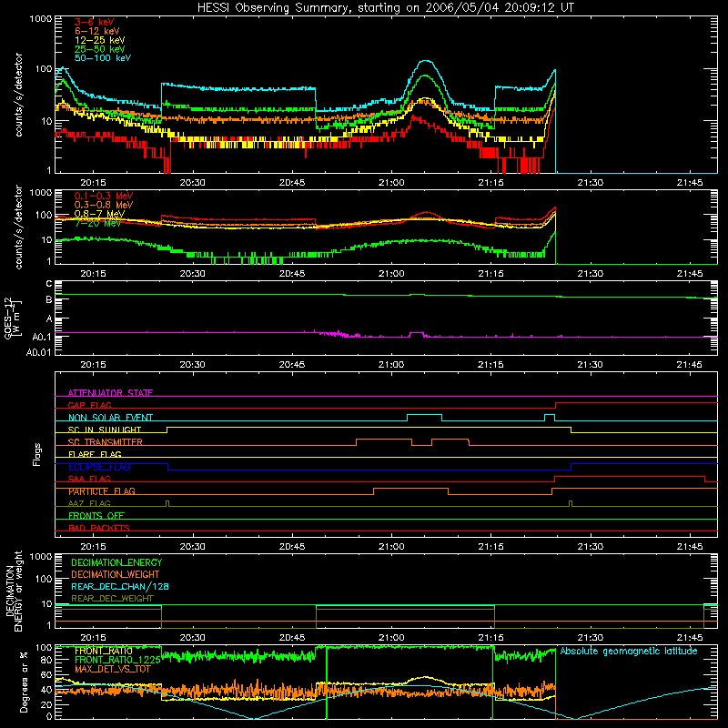728x728 pixels.
Task: Click the Degrees or % axis title
Action: 24,682
